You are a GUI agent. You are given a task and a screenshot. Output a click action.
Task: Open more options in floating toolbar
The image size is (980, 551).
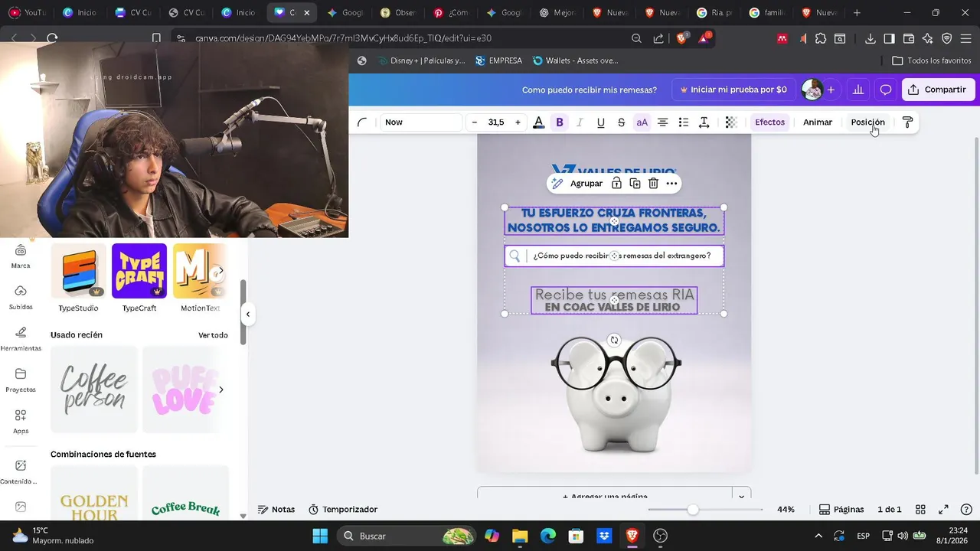[671, 184]
